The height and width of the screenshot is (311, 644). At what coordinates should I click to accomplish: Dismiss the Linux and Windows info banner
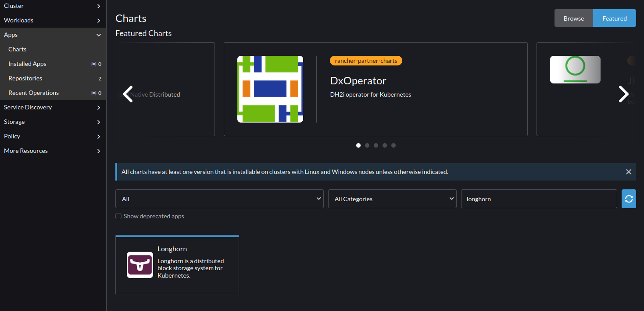point(629,172)
